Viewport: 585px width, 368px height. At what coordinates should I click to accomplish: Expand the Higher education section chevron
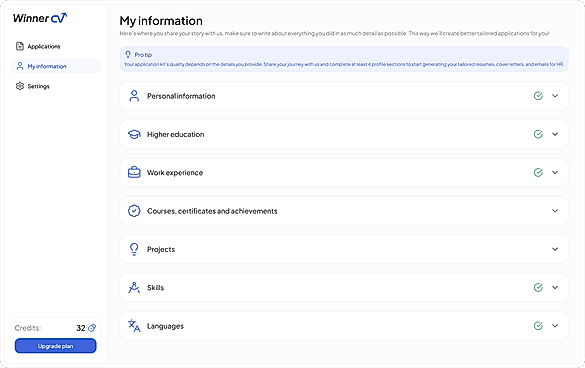(555, 134)
